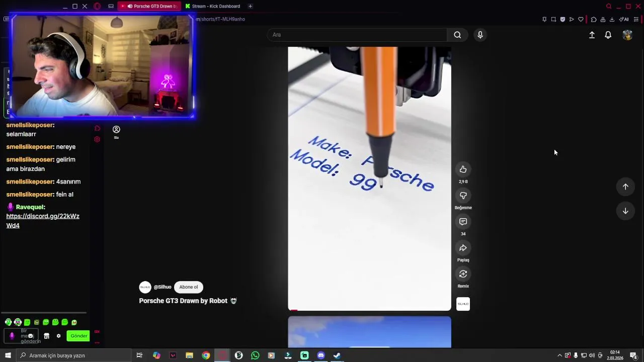Image resolution: width=644 pixels, height=362 pixels.
Task: Open a new browser tab with plus
Action: [250, 6]
